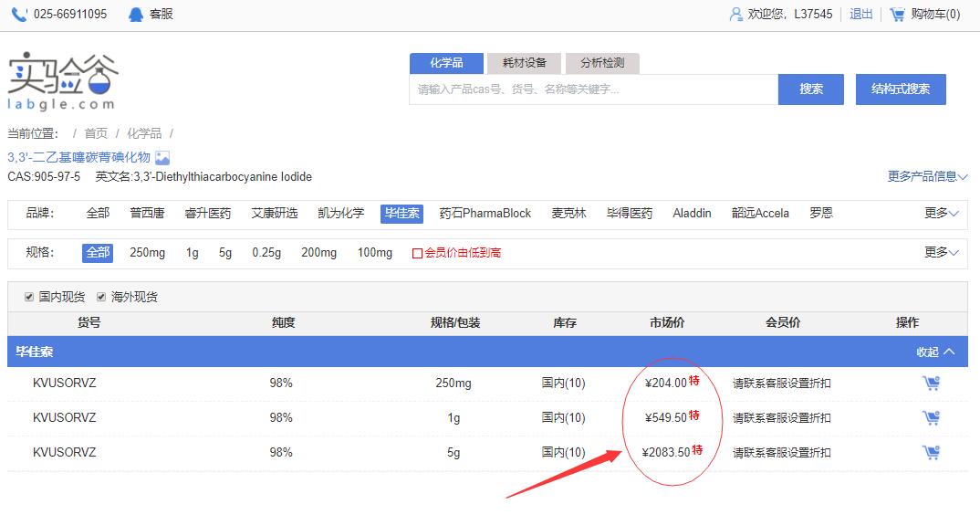Click the 会员价 column header
980x515 pixels.
click(783, 323)
